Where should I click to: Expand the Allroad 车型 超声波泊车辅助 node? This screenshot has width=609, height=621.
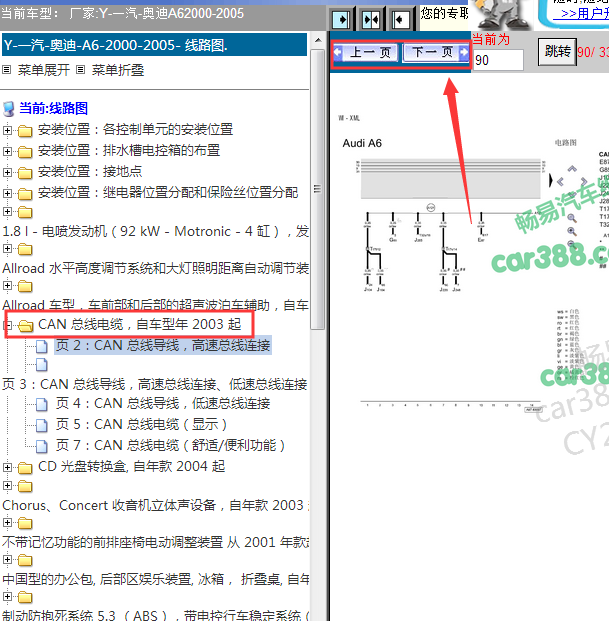tap(7, 285)
